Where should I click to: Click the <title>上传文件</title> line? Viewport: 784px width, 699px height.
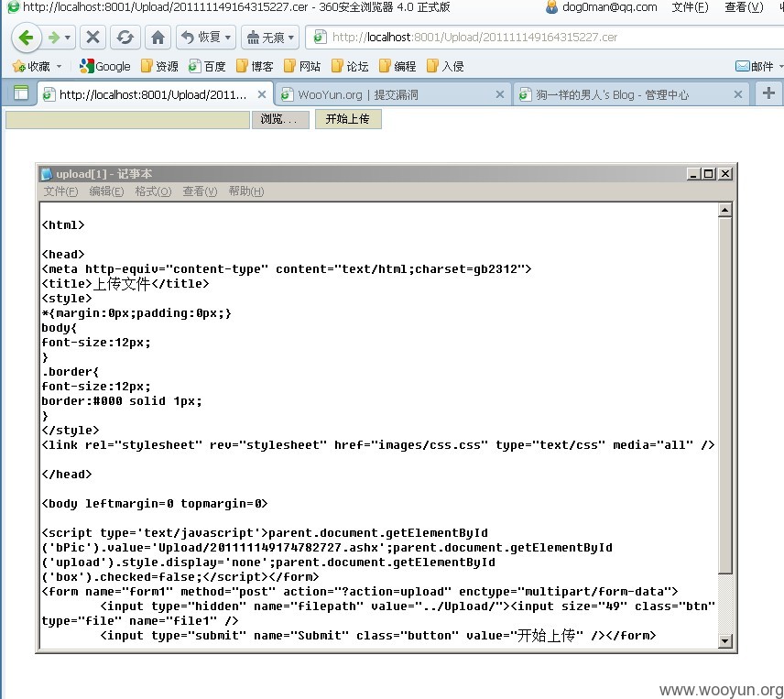pyautogui.click(x=125, y=283)
